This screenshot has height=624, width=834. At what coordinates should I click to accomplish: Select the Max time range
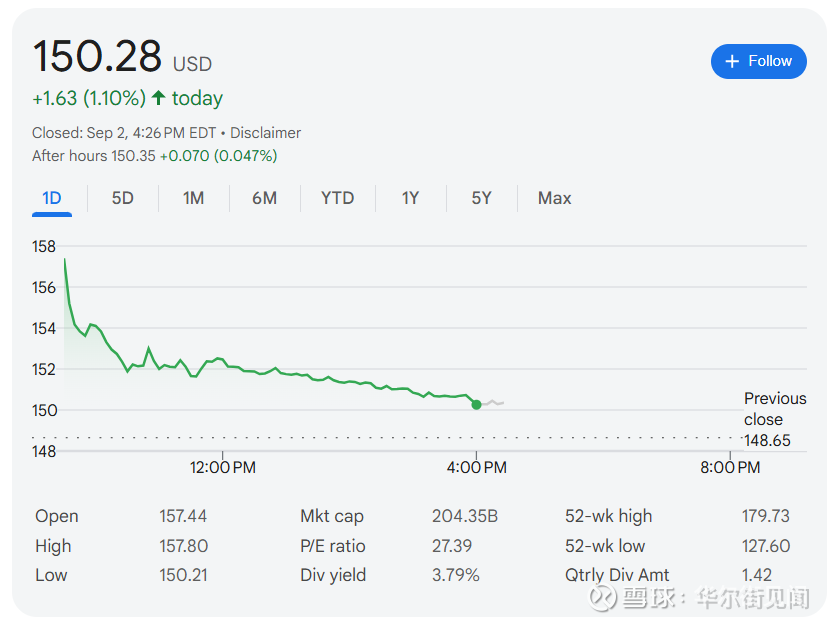tap(554, 198)
